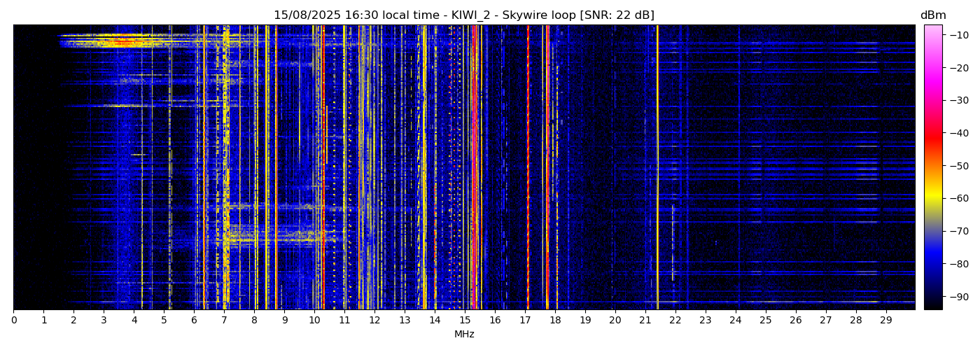Click the x-axis tick label 16 MHz
The width and height of the screenshot is (980, 350).
point(495,321)
